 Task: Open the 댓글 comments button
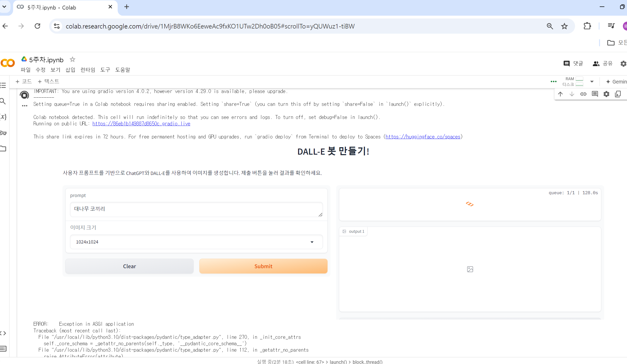(x=573, y=63)
